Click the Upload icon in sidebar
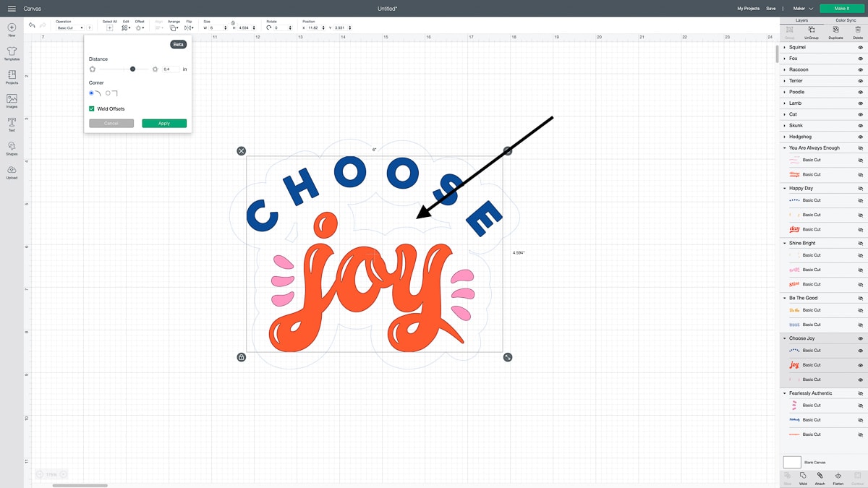This screenshot has width=868, height=488. click(12, 171)
